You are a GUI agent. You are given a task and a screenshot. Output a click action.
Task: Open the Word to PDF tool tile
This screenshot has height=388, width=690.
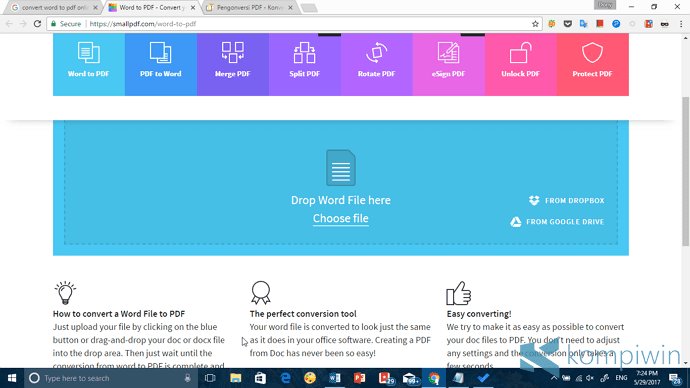point(88,64)
